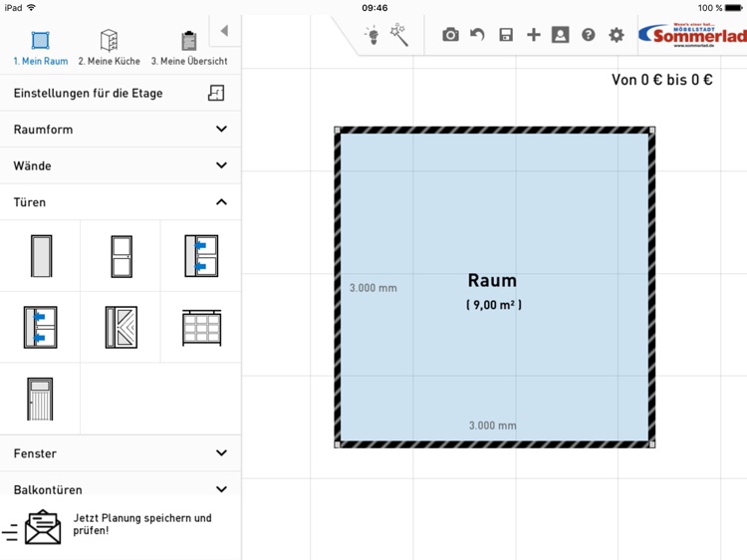This screenshot has height=560, width=747.
Task: Select the garage sectional door thumbnail
Action: pos(201,328)
